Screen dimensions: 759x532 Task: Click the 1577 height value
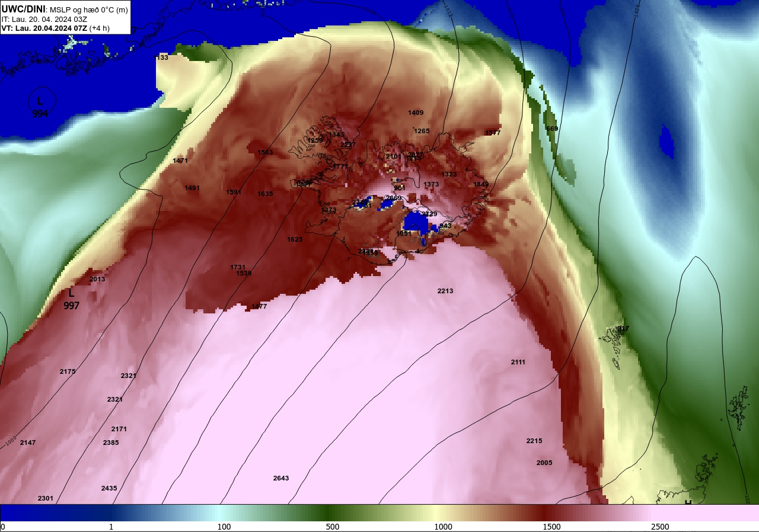(x=493, y=133)
